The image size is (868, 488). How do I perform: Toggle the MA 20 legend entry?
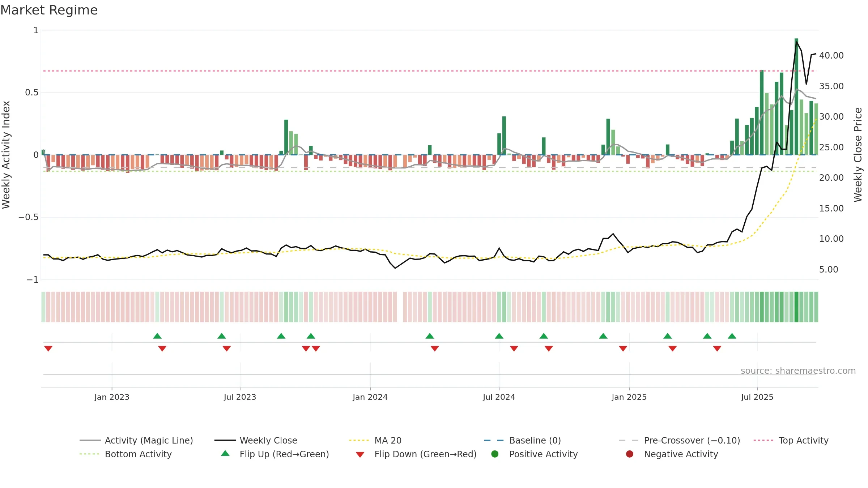[x=375, y=440]
